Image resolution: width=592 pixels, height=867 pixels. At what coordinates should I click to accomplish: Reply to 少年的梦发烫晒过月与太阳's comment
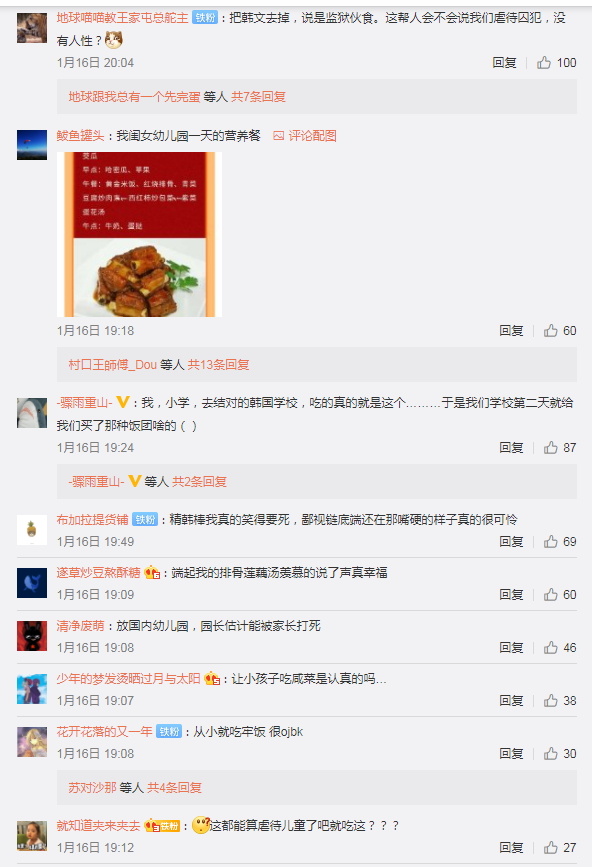[511, 701]
